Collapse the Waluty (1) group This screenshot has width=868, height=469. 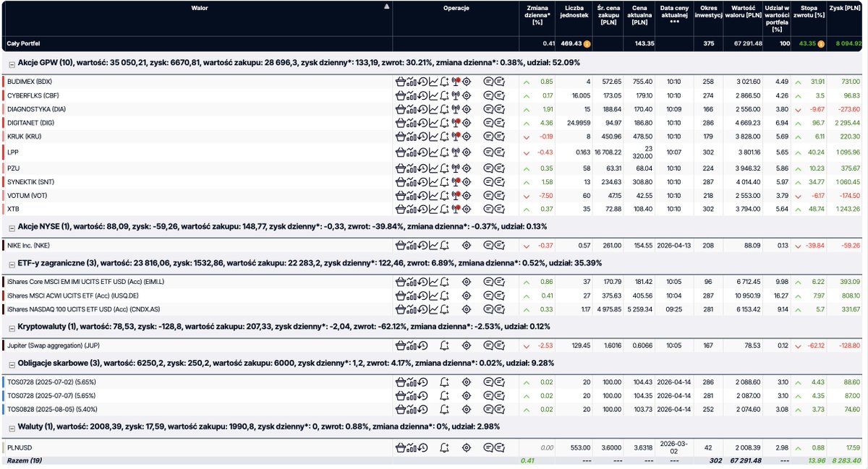(x=12, y=428)
